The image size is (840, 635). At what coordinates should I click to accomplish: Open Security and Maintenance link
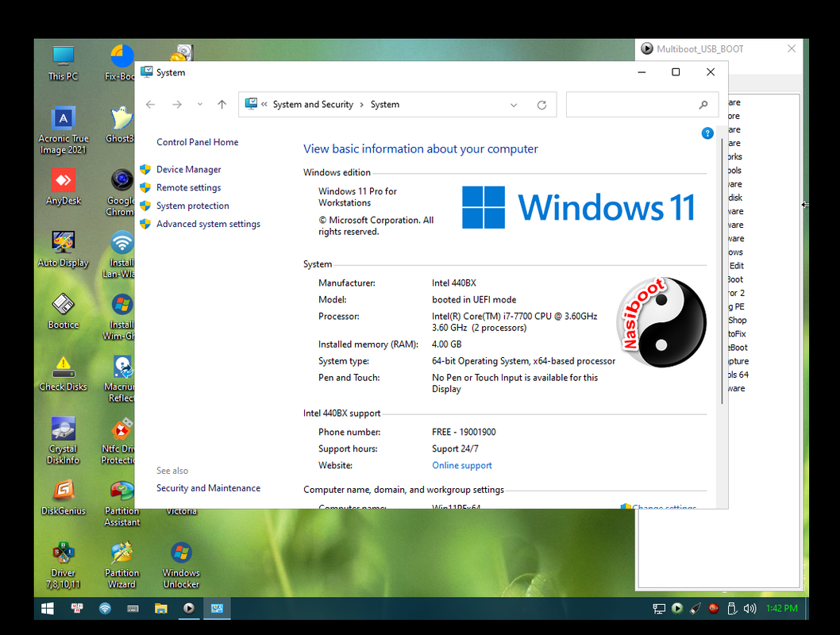[x=208, y=488]
